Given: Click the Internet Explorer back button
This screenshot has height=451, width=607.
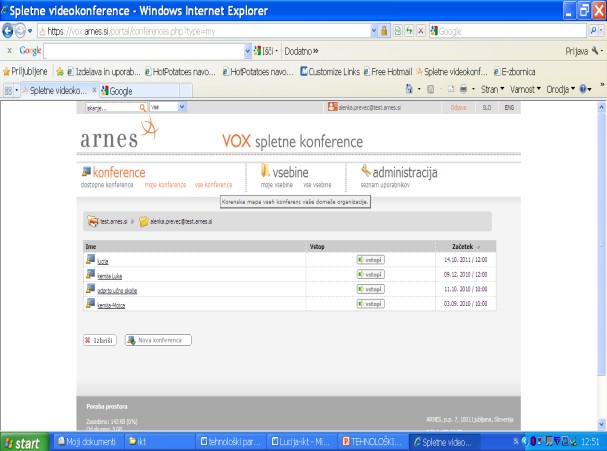Looking at the screenshot, I should (9, 31).
